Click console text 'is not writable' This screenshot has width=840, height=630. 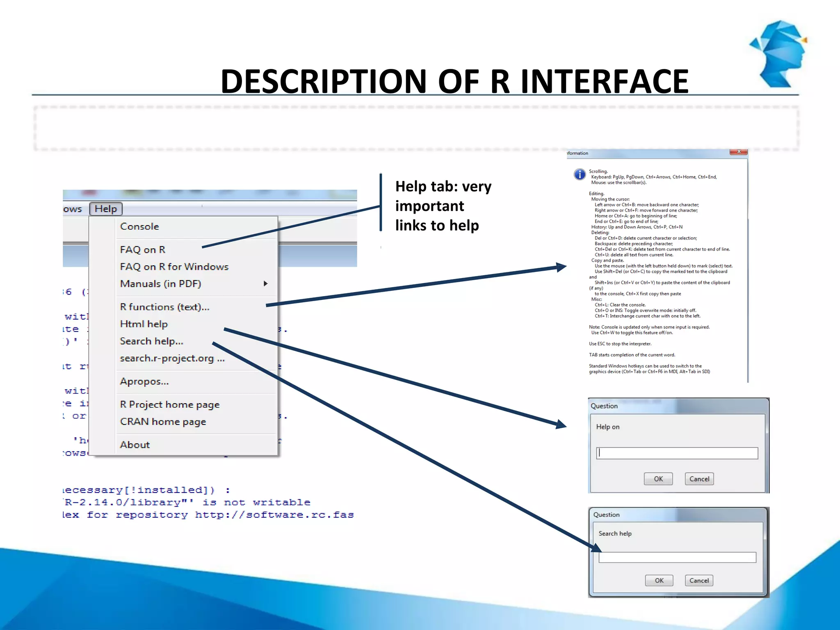click(256, 502)
